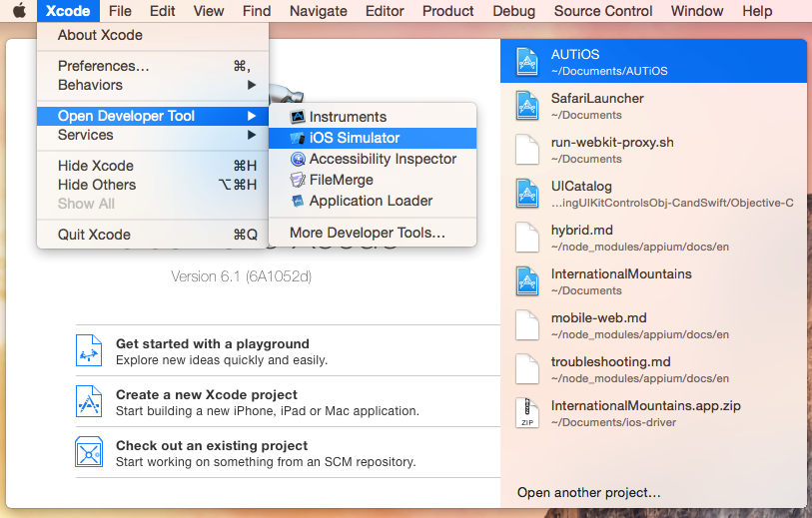Image resolution: width=812 pixels, height=518 pixels.
Task: Open the Find menu
Action: [x=257, y=11]
